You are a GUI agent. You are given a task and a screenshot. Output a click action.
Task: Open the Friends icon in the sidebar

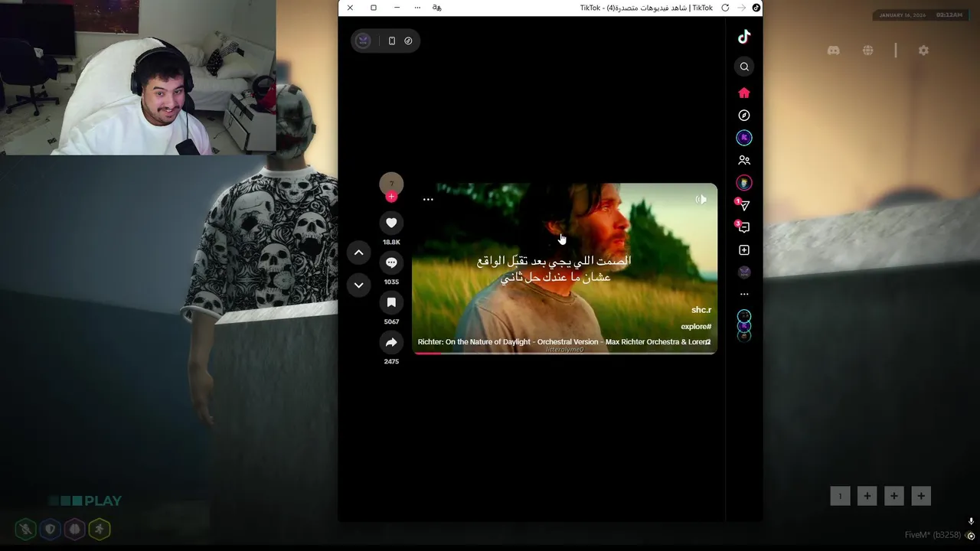tap(744, 161)
